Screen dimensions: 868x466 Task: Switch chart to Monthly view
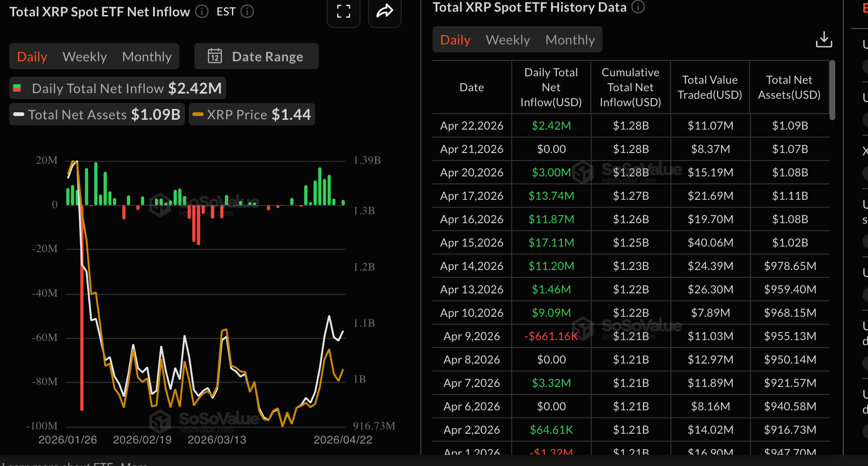[147, 57]
